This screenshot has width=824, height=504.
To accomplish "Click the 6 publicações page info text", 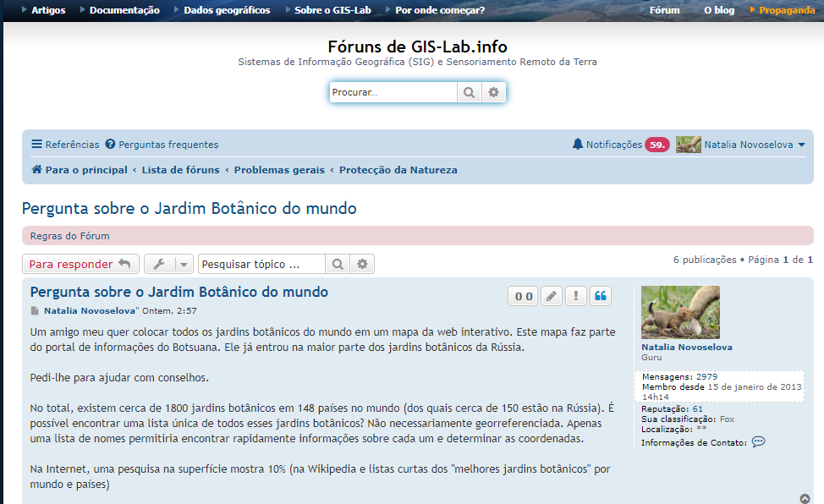I will point(706,260).
